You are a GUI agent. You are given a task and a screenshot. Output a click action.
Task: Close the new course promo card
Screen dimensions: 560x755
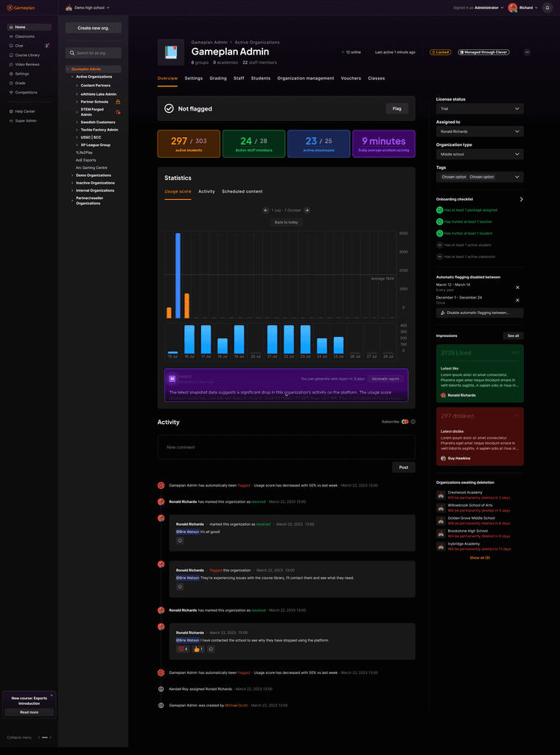52,695
